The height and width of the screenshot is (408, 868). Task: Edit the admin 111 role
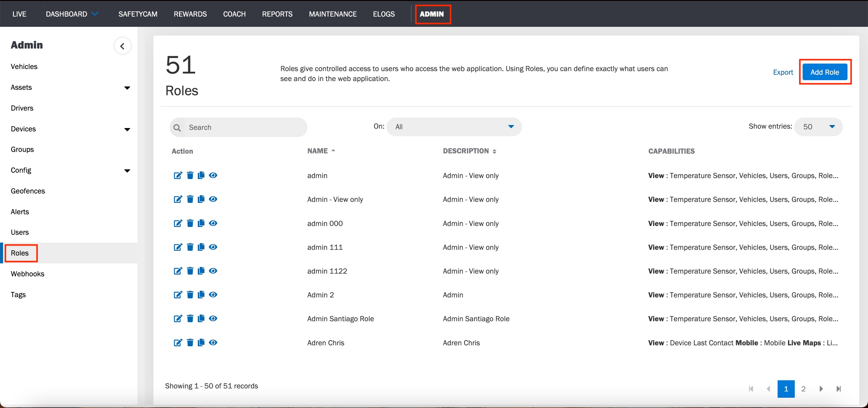178,247
